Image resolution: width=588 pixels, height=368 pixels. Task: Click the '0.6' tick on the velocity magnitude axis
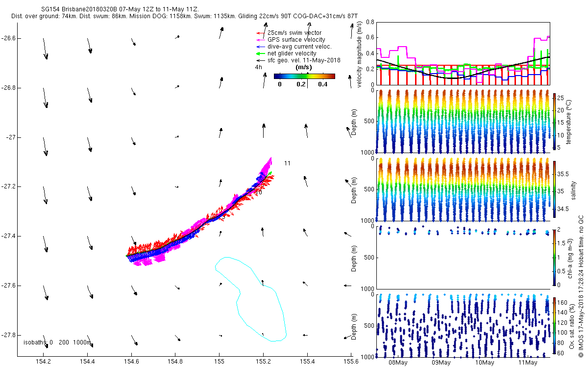click(x=370, y=38)
